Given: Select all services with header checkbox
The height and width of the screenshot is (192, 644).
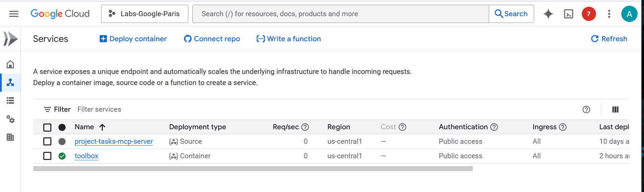Looking at the screenshot, I should click(x=47, y=127).
